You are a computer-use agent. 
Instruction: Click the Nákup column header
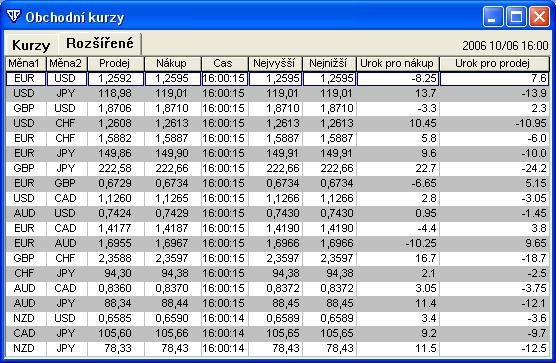[173, 64]
